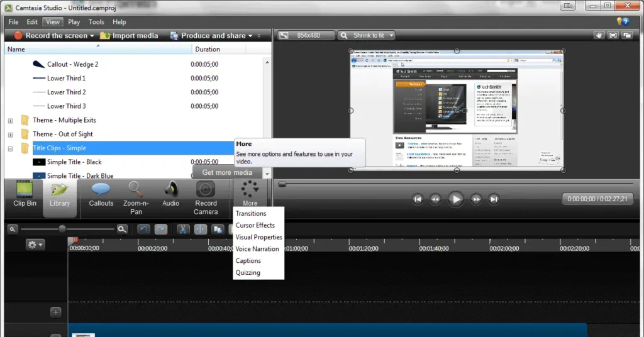Screen dimensions: 644x337
Task: Click Produce and share button
Action: [x=208, y=36]
